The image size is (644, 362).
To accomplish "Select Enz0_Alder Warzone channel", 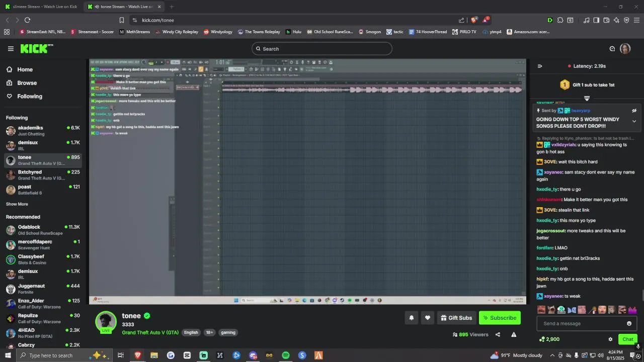I will 43,304.
